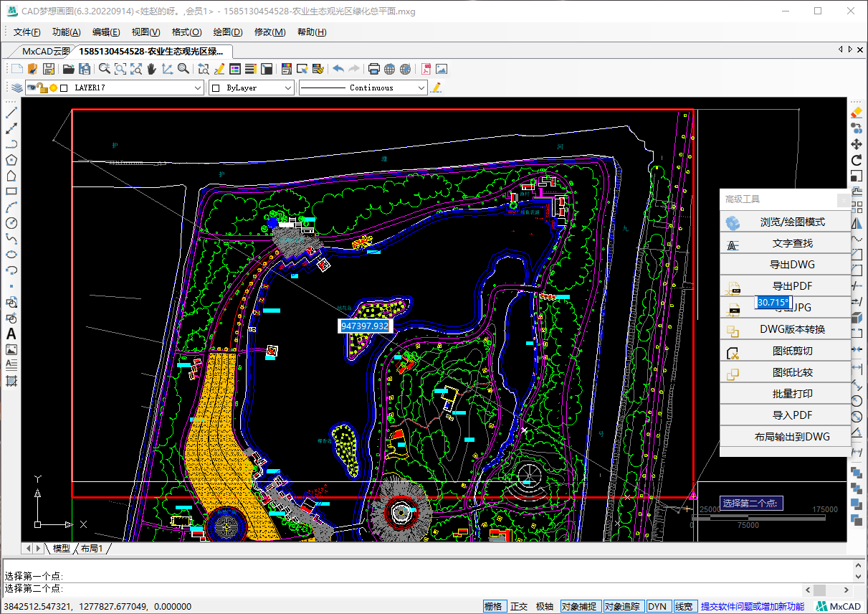
Task: Activate the Pan hand tool
Action: click(151, 69)
